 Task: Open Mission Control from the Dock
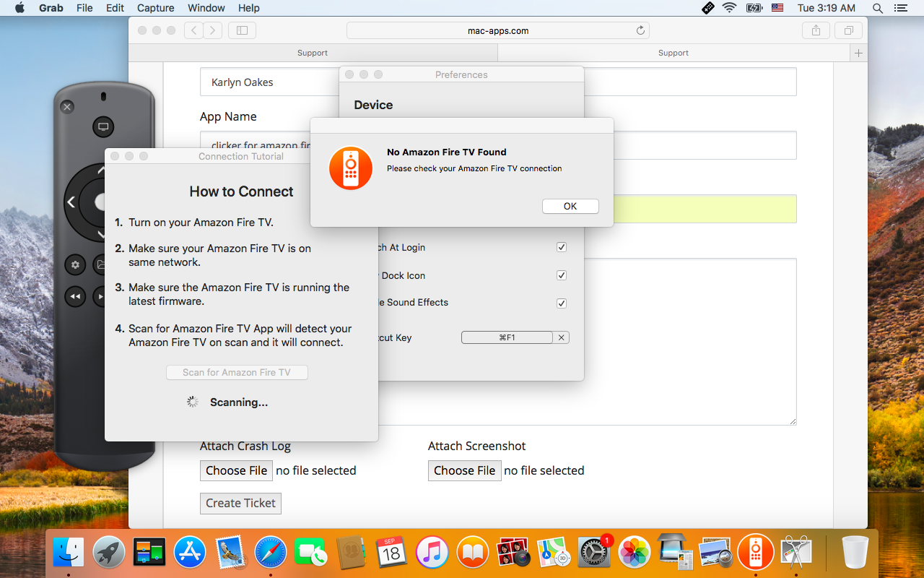(x=149, y=553)
